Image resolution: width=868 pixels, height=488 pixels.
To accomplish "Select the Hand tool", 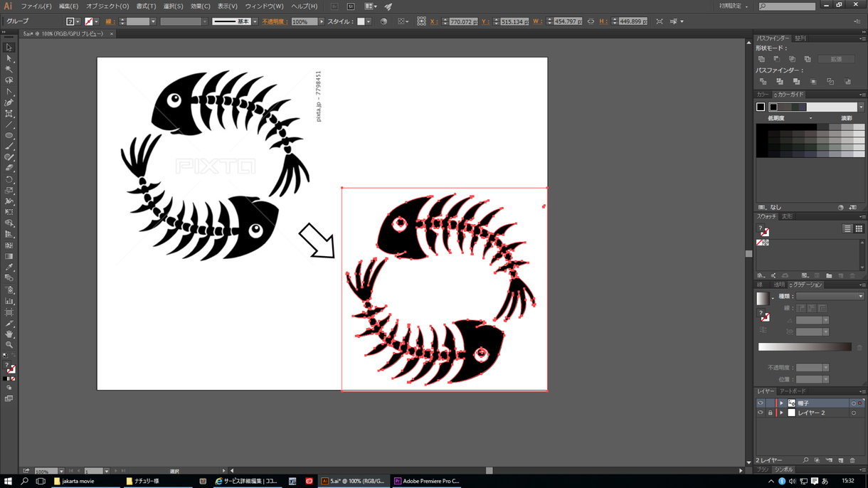I will [x=9, y=334].
